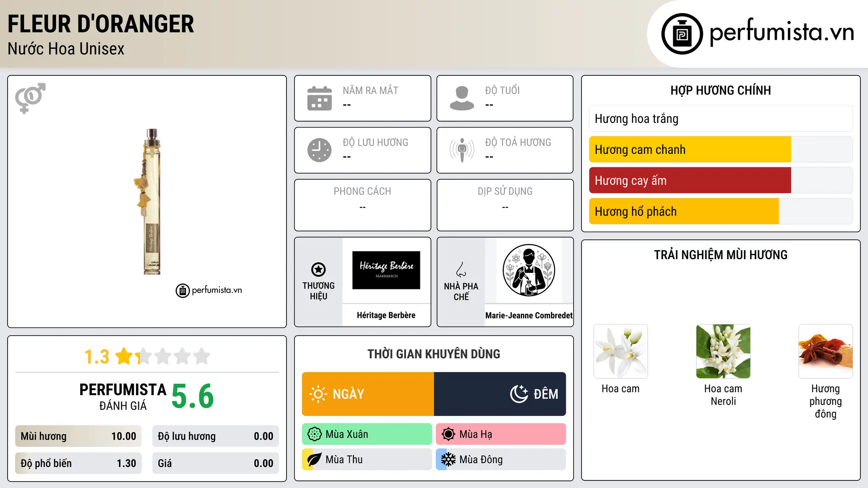This screenshot has width=868, height=488.
Task: Open the Héritage Berbère brand logo
Action: [386, 270]
